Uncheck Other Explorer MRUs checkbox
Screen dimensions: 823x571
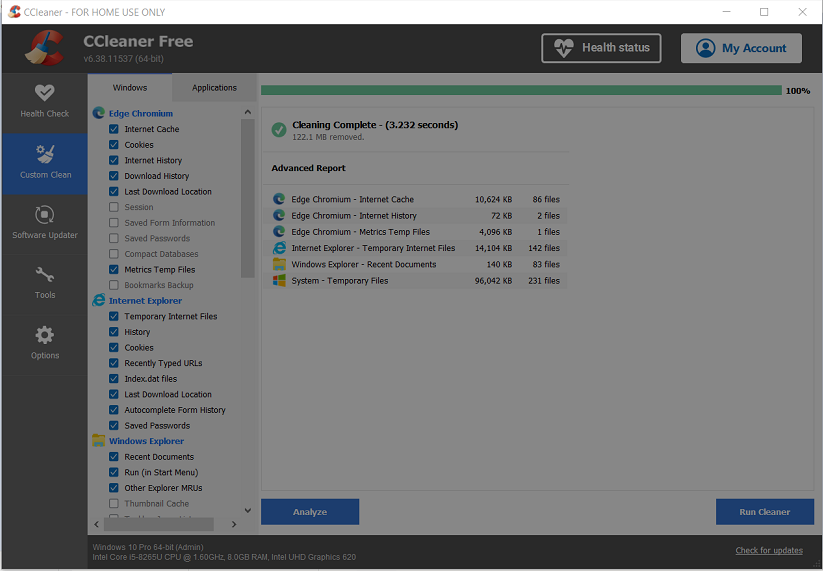tap(114, 488)
